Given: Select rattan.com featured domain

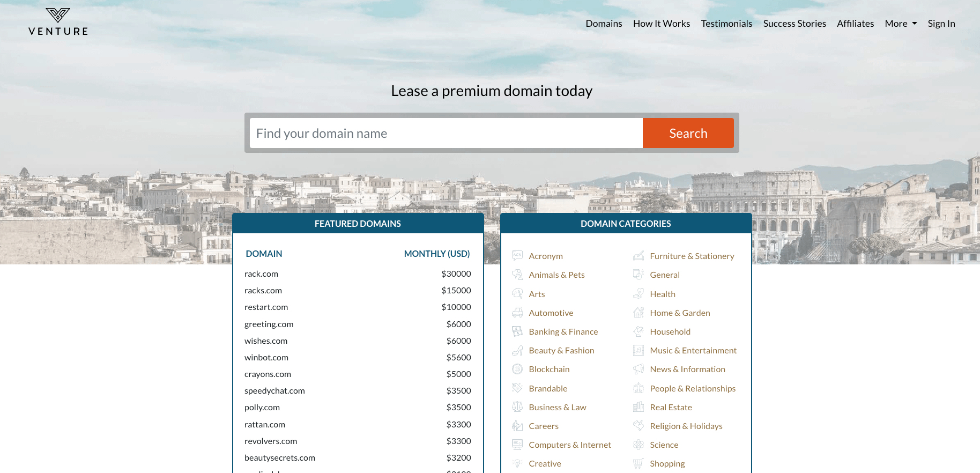Looking at the screenshot, I should pyautogui.click(x=265, y=424).
